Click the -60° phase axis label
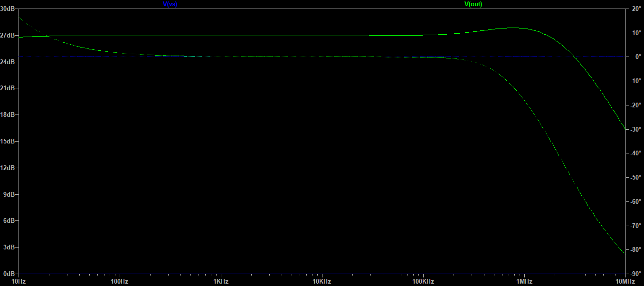 (x=636, y=201)
